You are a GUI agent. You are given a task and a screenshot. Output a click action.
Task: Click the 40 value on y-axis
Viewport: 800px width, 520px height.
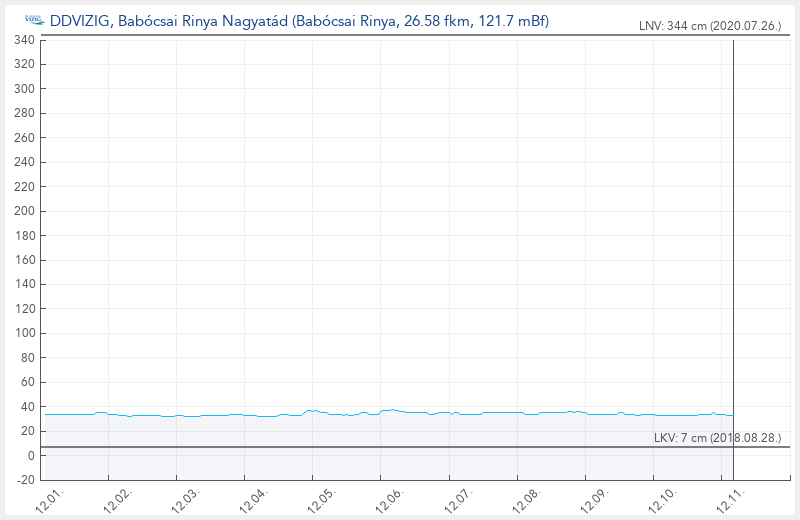pyautogui.click(x=28, y=407)
